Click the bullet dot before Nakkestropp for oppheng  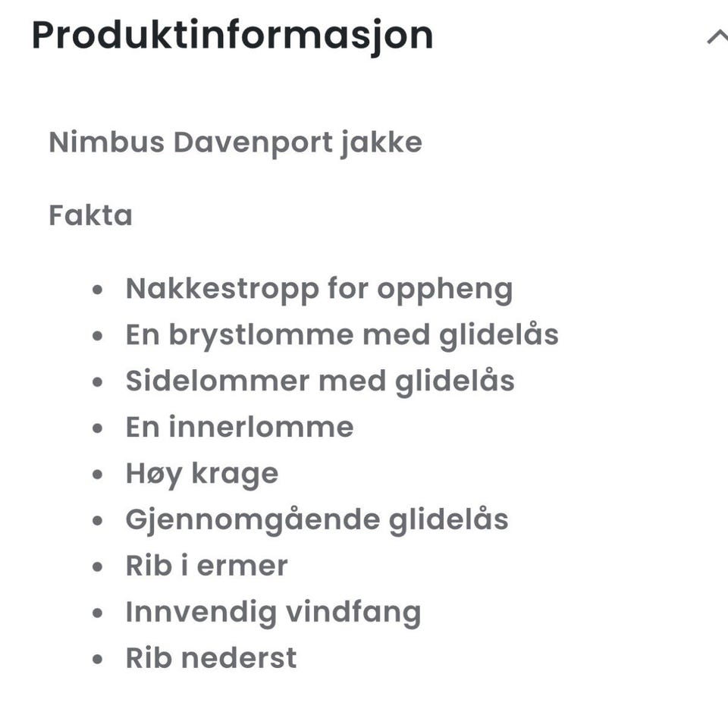(97, 290)
